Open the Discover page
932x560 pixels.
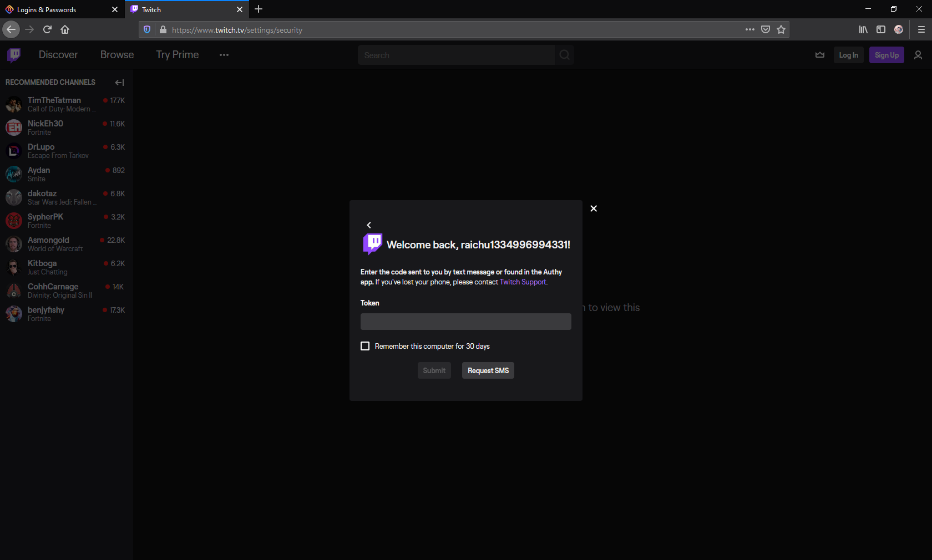point(58,55)
